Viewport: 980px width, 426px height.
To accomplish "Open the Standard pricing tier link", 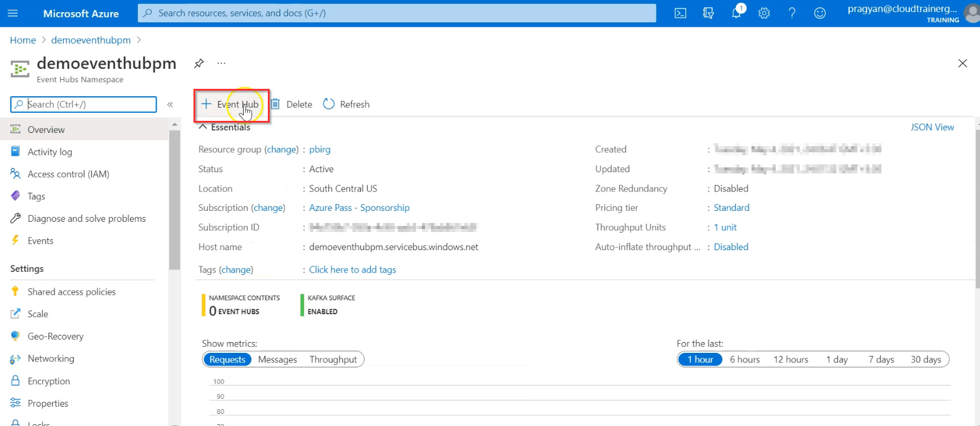I will tap(732, 208).
